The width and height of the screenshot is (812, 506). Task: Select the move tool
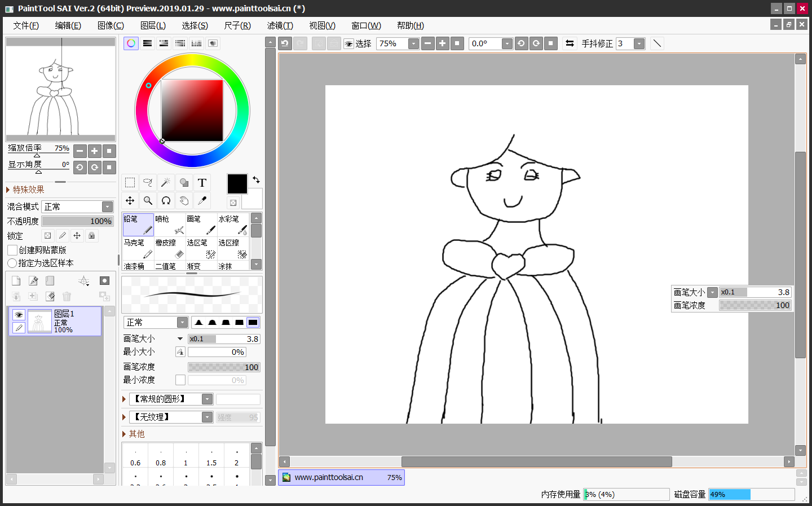click(130, 201)
